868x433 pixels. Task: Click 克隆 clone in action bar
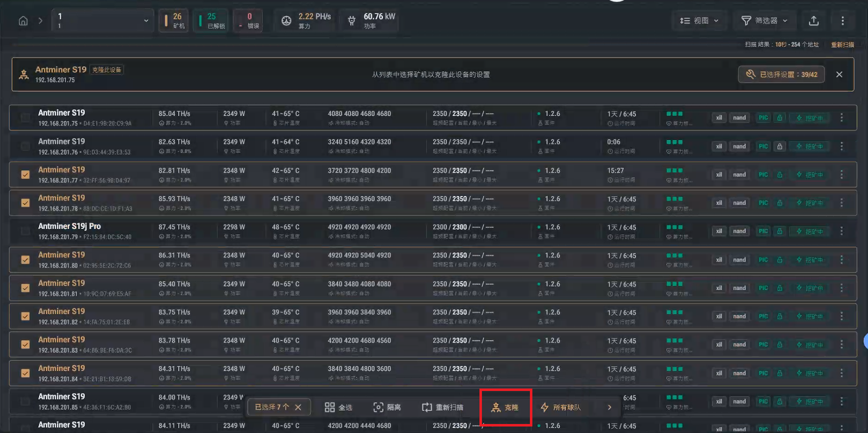click(x=505, y=407)
